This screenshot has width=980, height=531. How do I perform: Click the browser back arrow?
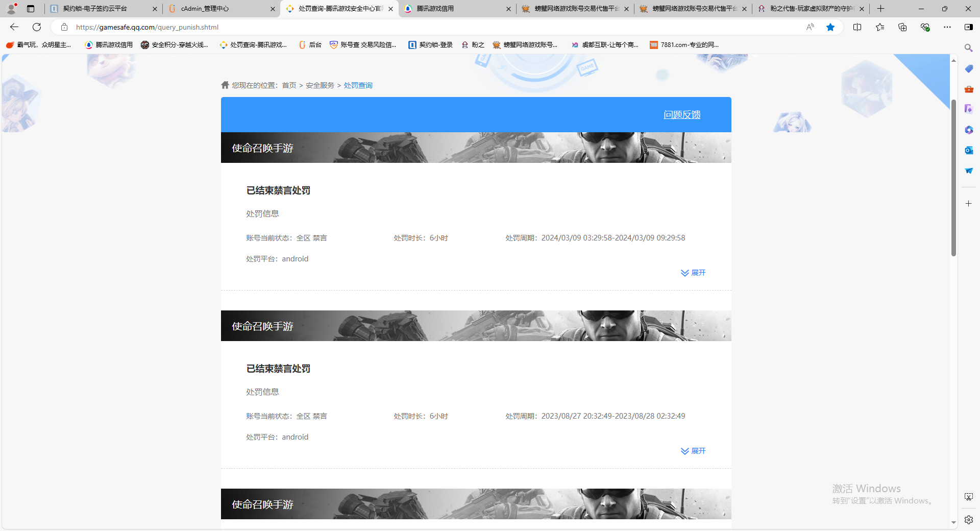13,27
